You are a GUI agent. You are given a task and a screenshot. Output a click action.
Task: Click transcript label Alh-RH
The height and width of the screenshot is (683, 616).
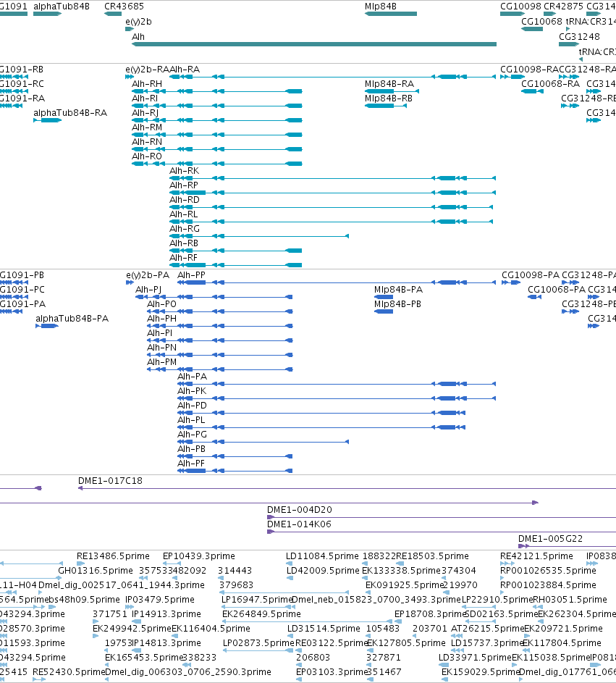[x=147, y=83]
